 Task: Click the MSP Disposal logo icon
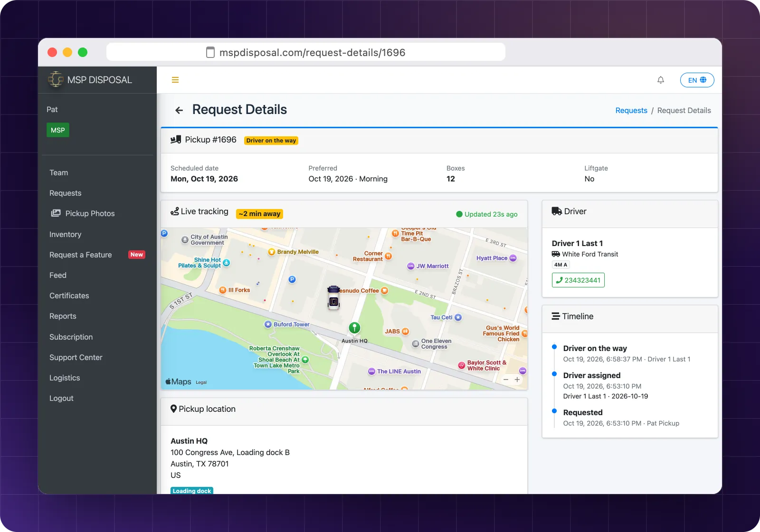pos(56,79)
